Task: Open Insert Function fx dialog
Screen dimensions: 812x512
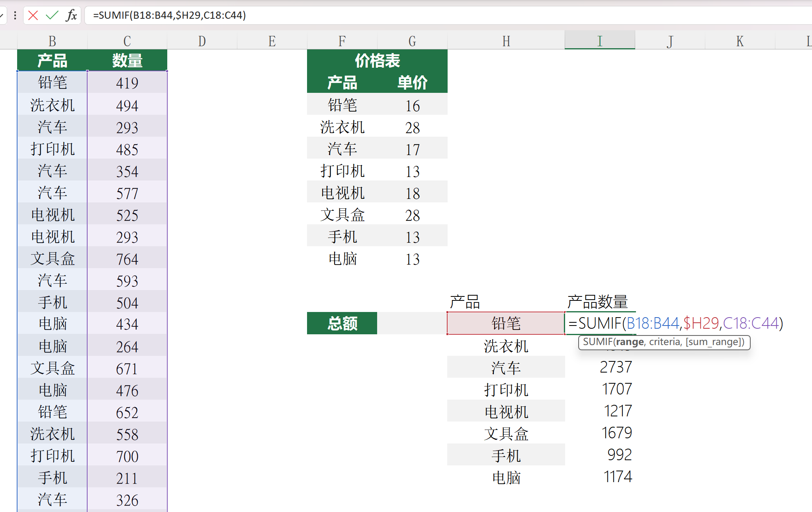Action: pyautogui.click(x=71, y=16)
